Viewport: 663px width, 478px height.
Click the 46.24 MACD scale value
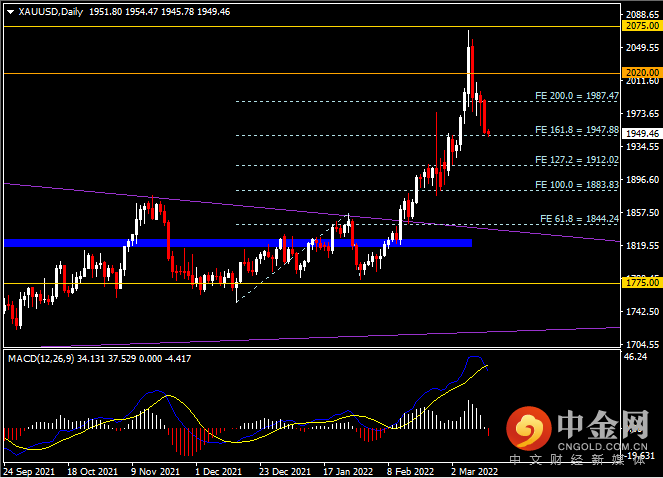click(x=636, y=357)
